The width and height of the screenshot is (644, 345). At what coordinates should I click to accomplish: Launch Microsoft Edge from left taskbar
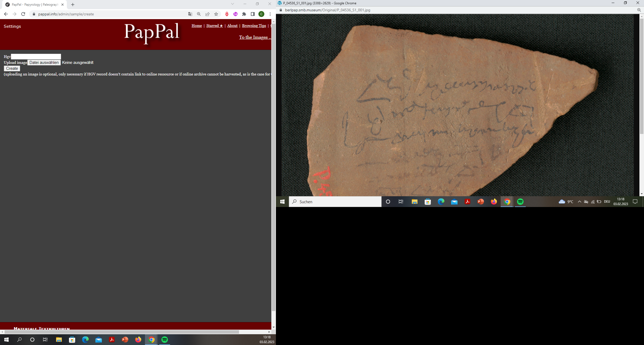[85, 340]
